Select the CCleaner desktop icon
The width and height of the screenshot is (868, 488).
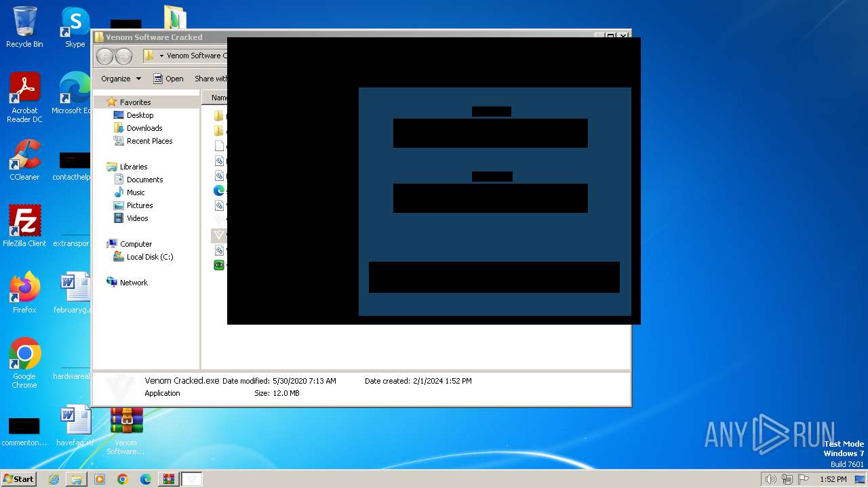click(x=24, y=160)
